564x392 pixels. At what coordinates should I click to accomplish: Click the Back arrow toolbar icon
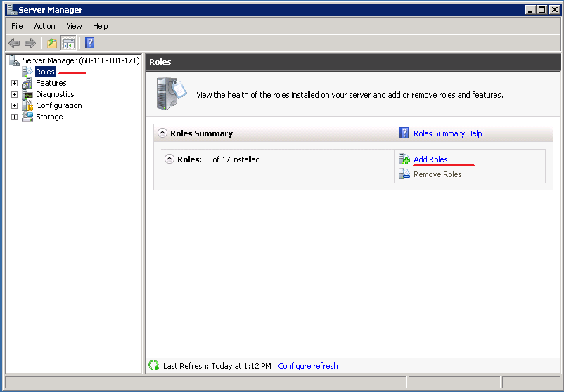(14, 44)
